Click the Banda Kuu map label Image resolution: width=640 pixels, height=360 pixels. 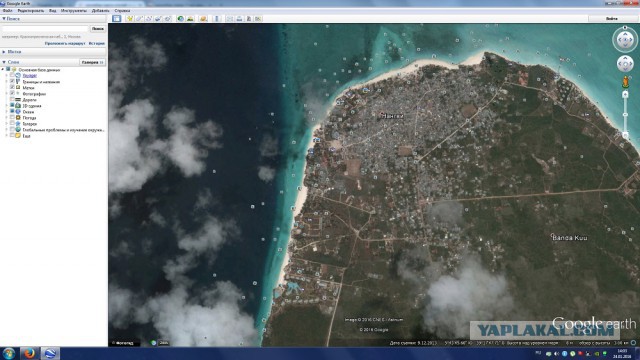570,238
